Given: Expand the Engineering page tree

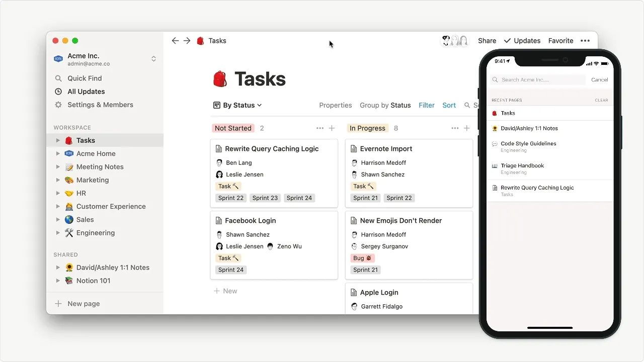Looking at the screenshot, I should 58,233.
